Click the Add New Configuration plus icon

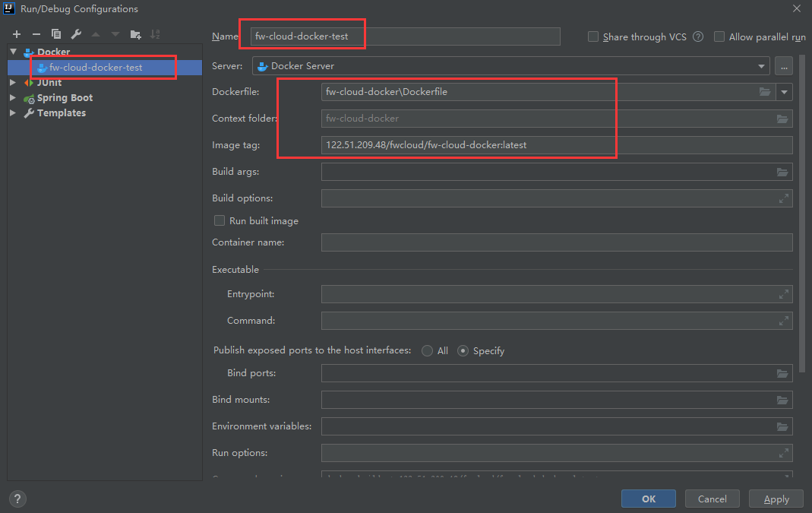[x=17, y=34]
